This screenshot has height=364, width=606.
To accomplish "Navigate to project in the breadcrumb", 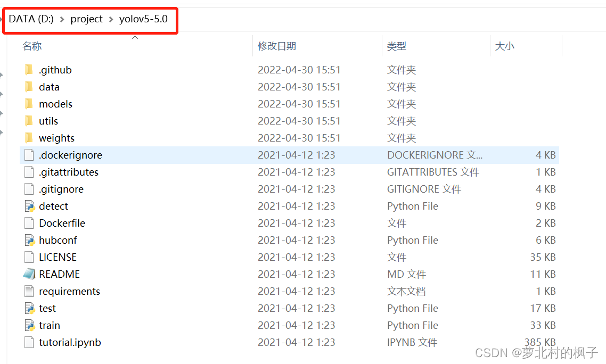I will pos(87,19).
